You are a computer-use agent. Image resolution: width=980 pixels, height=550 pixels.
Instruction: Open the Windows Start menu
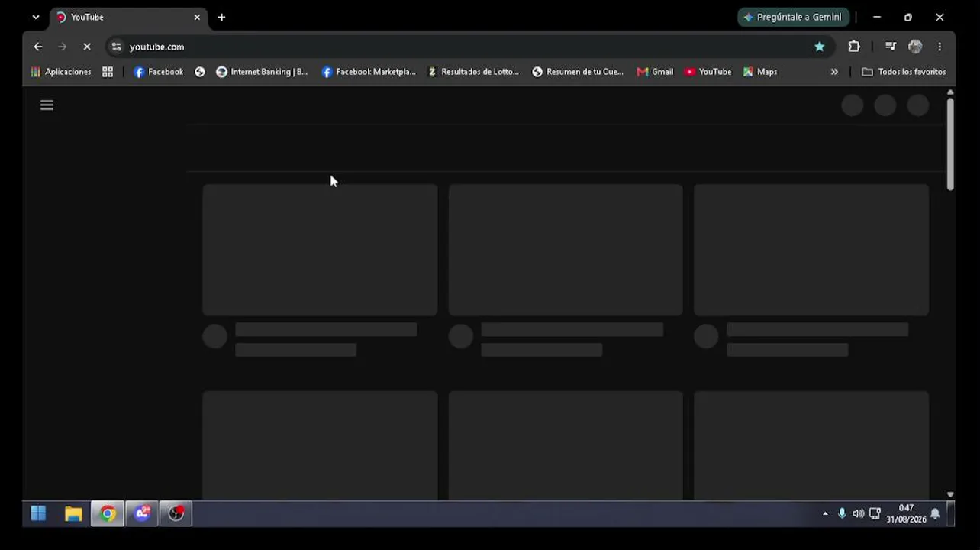(38, 514)
